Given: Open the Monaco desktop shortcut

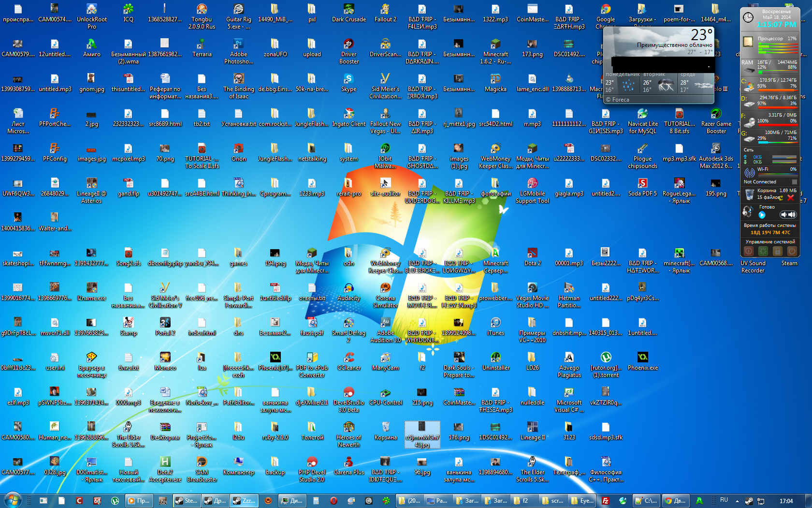Looking at the screenshot, I should click(165, 361).
